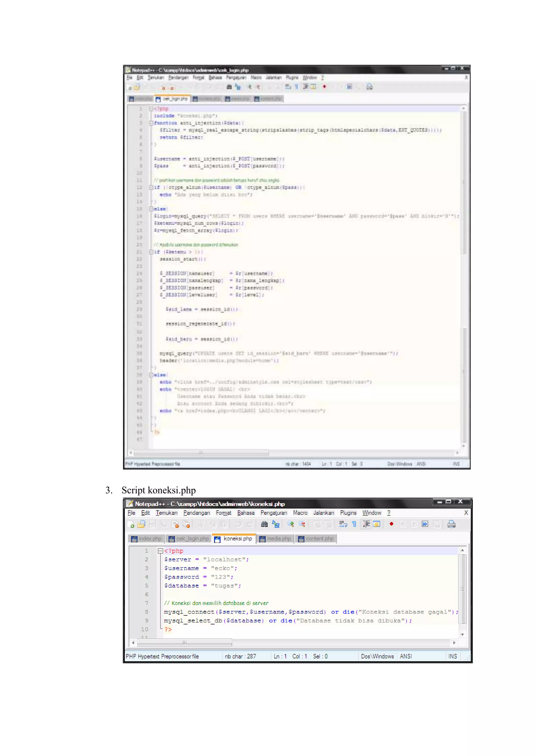Click the horizontal scrollbar thumb in koneksi.php editor
The width and height of the screenshot is (535, 756).
click(x=184, y=643)
